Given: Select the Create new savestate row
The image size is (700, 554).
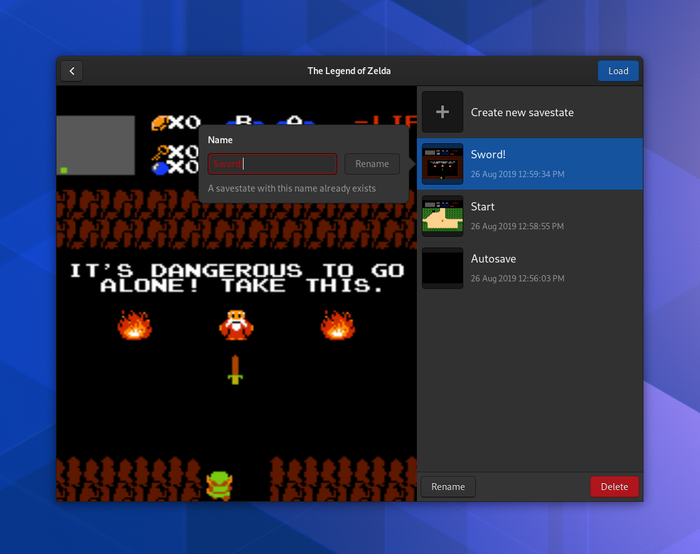Looking at the screenshot, I should (530, 112).
